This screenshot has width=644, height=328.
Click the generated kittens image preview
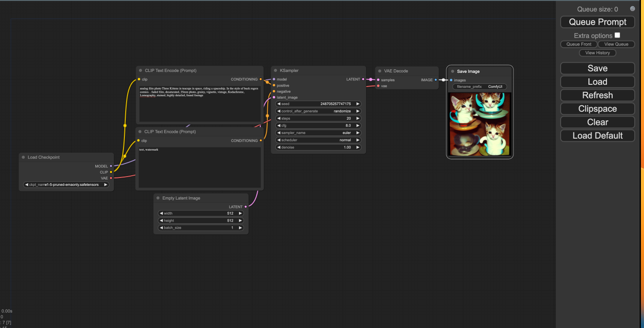point(480,125)
